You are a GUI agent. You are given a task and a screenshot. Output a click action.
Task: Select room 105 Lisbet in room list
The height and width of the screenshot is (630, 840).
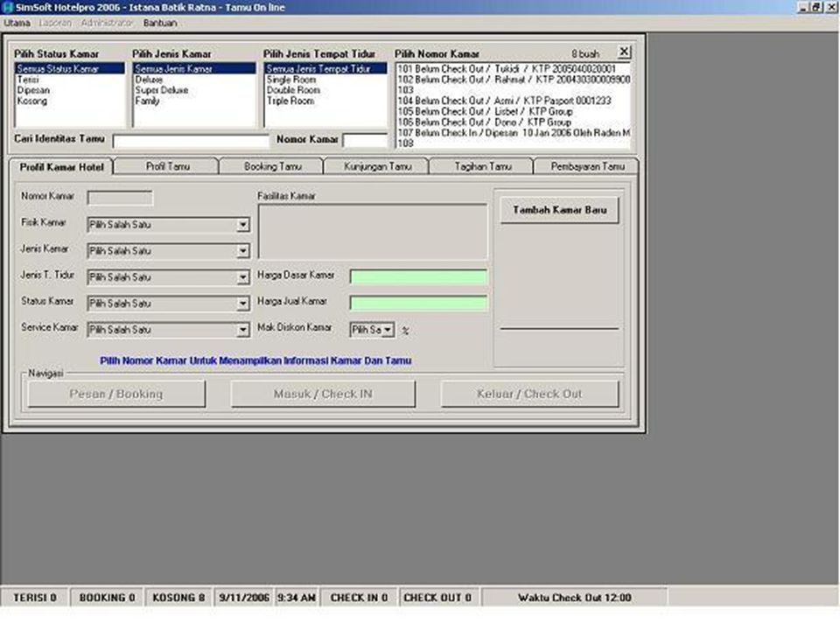[x=514, y=111]
